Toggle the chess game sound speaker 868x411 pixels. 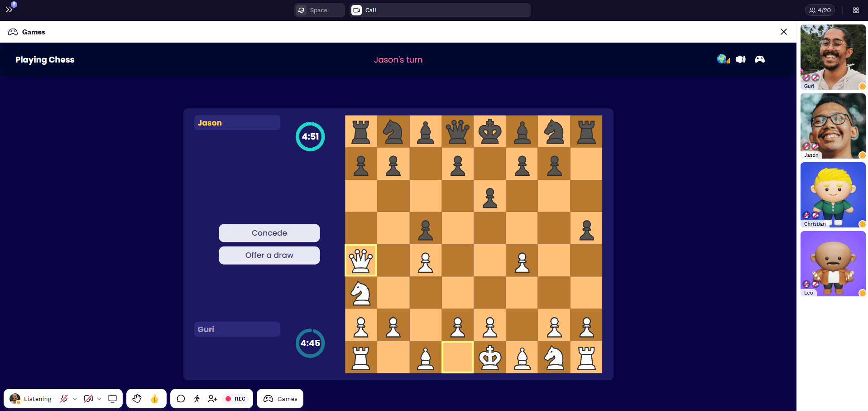[741, 59]
